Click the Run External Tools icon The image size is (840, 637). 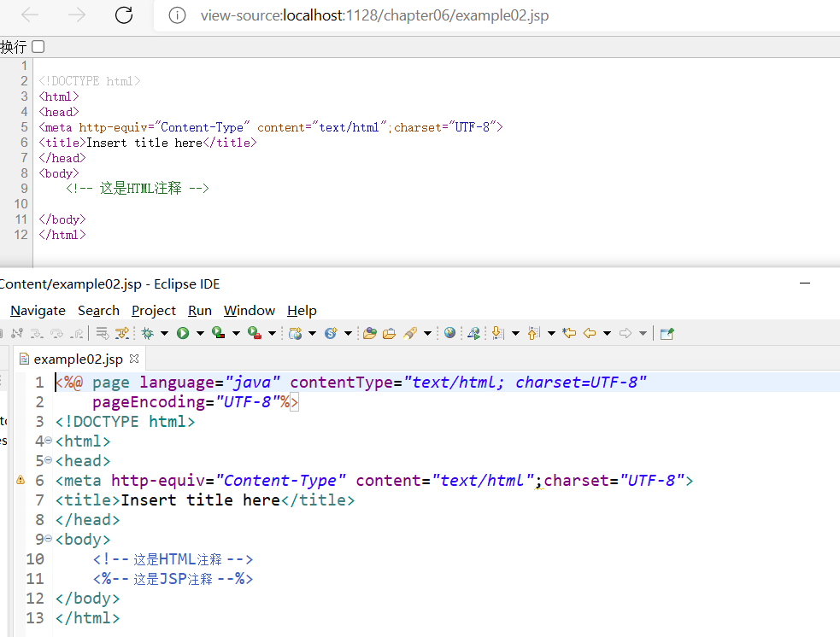click(255, 333)
